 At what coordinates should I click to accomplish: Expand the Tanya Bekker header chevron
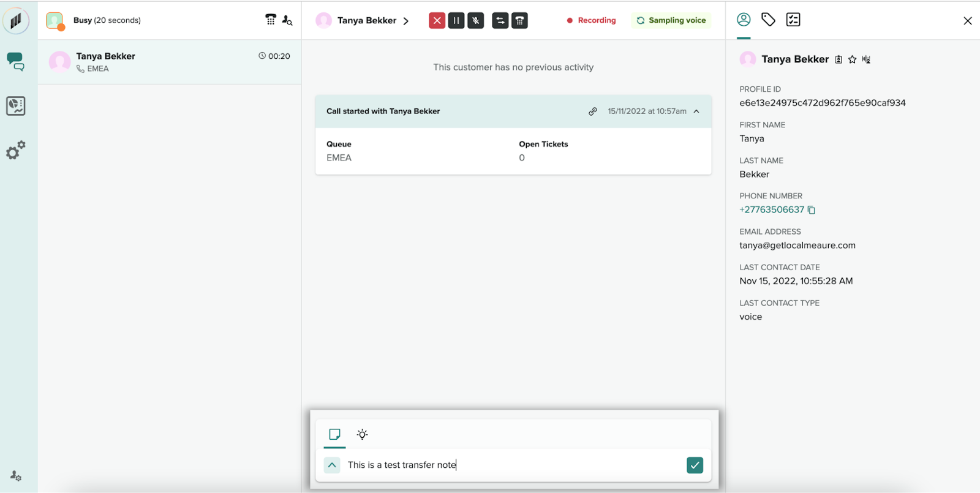click(x=405, y=21)
